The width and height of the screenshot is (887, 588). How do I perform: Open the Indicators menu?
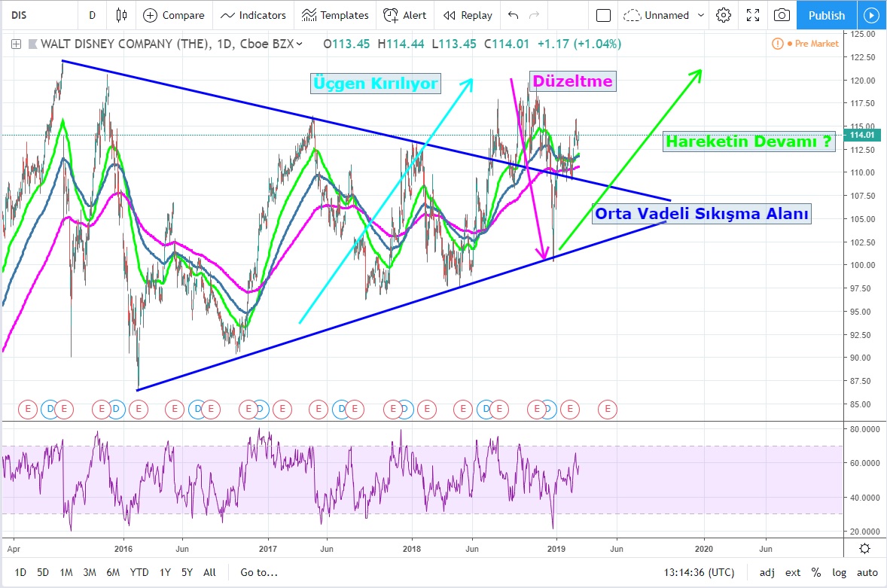(x=253, y=15)
